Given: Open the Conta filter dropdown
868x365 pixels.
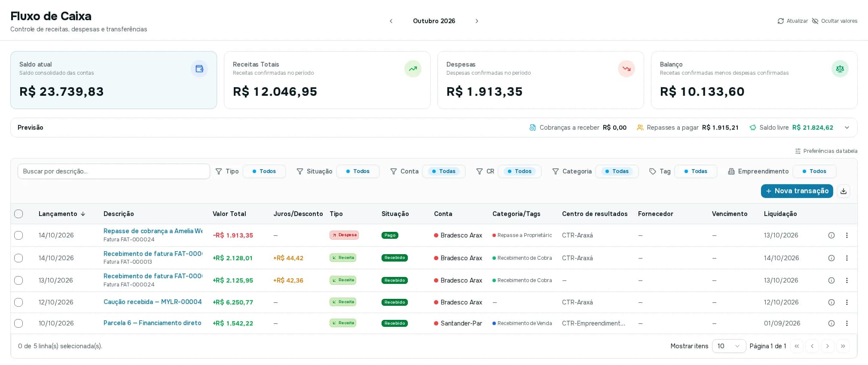Looking at the screenshot, I should [x=444, y=171].
